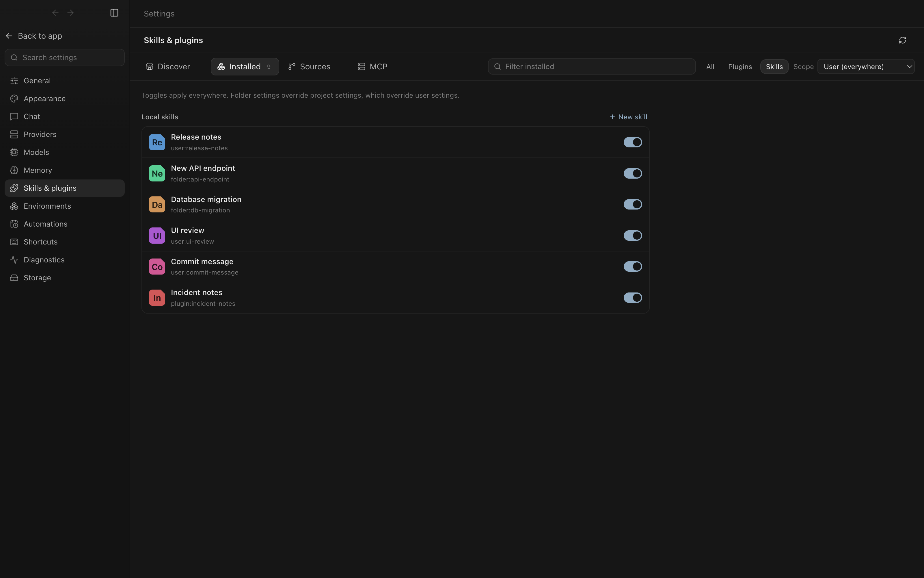Open the Scope dropdown 'User (everywhere)'
The width and height of the screenshot is (924, 578).
coord(866,66)
